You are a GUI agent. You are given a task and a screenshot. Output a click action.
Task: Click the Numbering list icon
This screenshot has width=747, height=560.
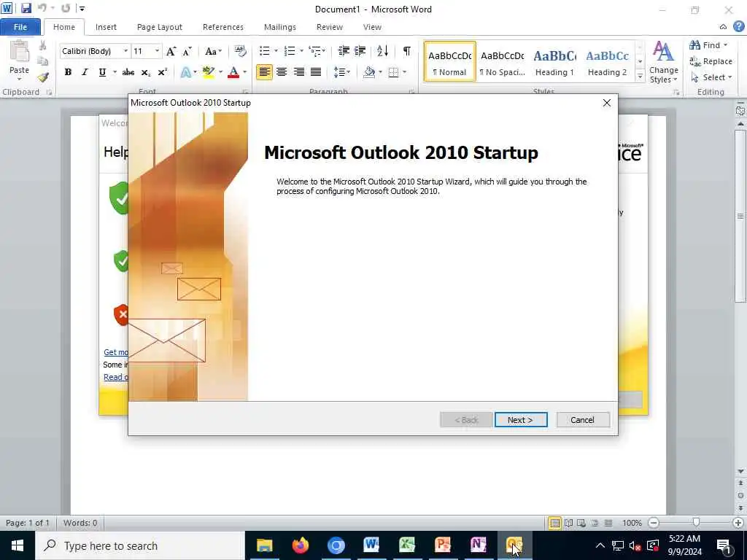(x=290, y=51)
